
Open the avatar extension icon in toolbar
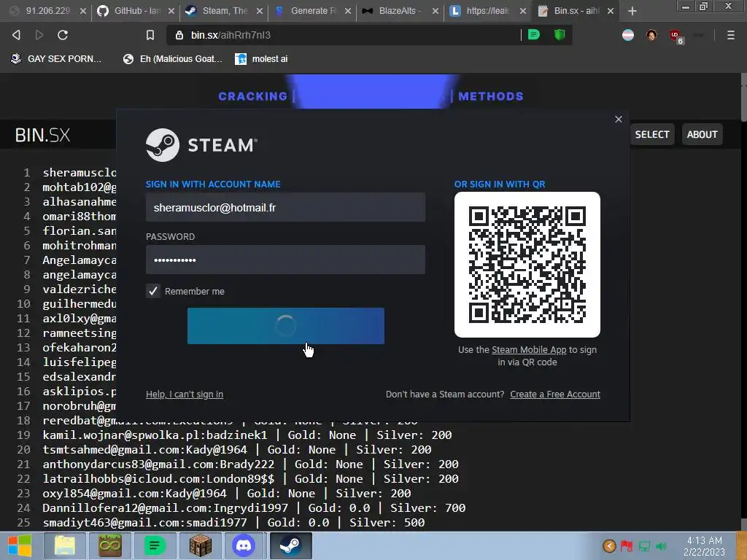[651, 35]
